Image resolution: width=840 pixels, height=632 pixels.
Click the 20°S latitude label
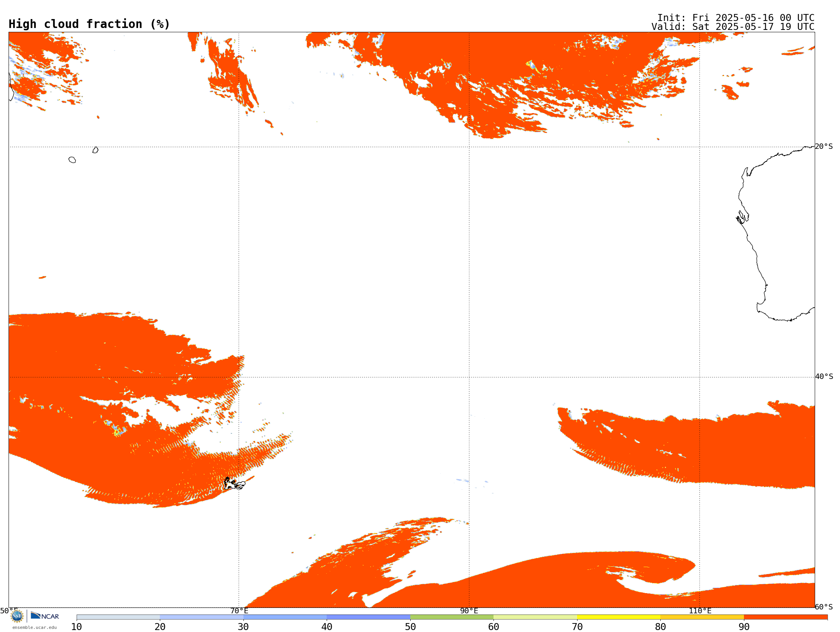coord(824,147)
